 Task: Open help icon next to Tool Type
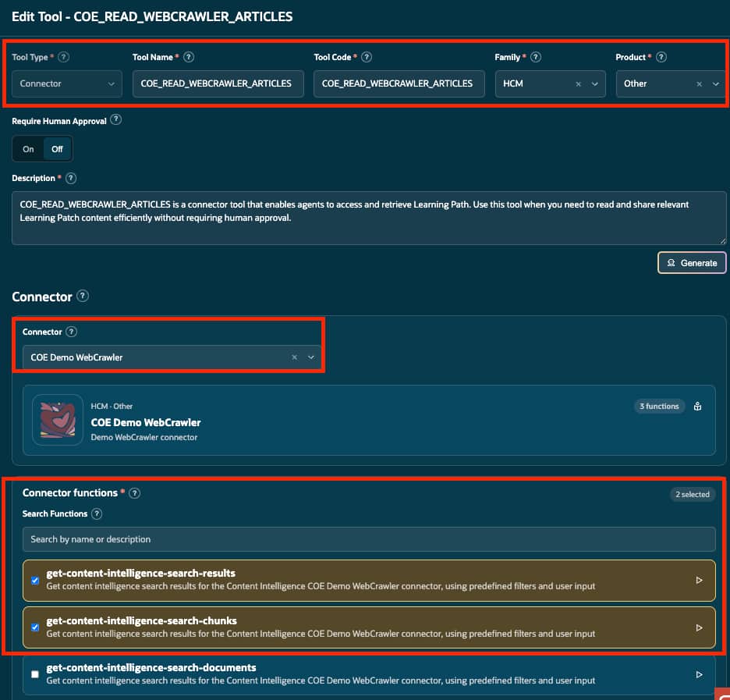pyautogui.click(x=64, y=57)
